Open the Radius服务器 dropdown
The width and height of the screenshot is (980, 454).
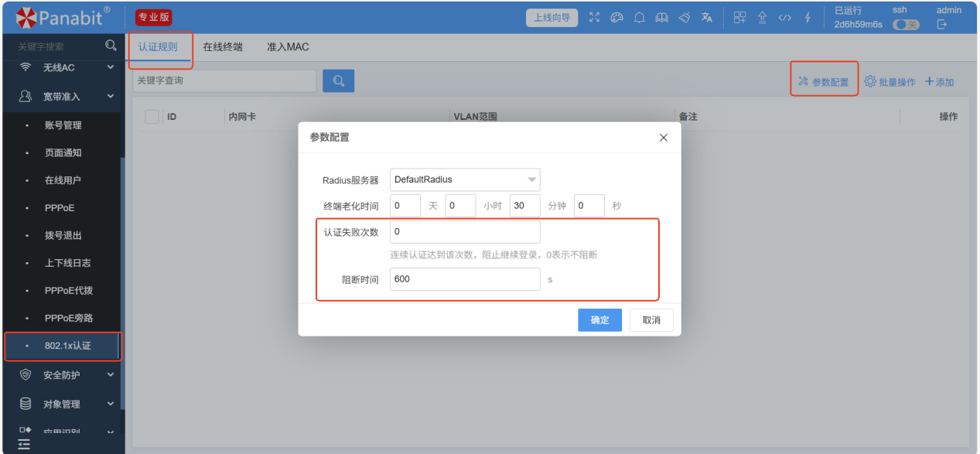point(465,179)
